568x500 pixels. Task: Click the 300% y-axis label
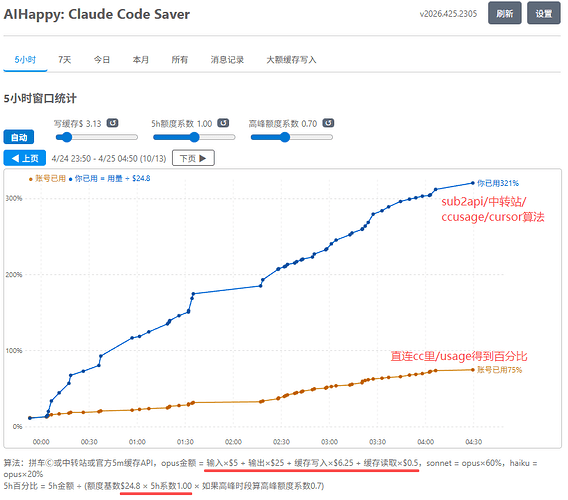click(x=14, y=199)
